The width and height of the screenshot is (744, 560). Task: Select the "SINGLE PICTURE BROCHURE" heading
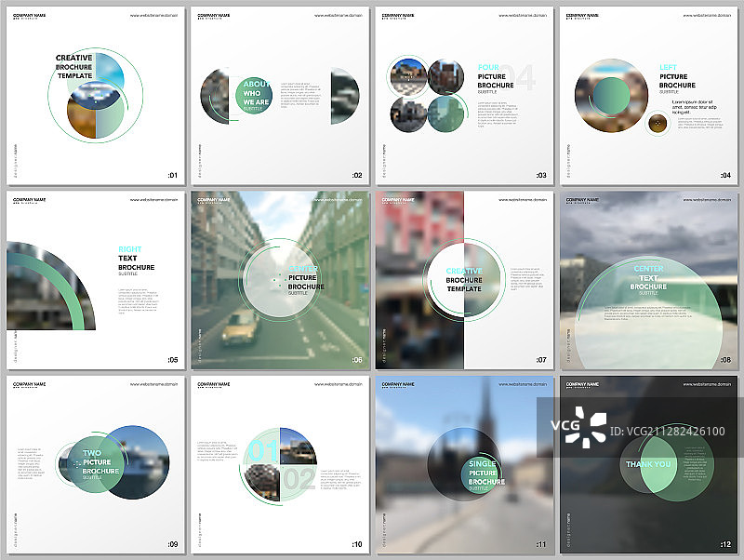[486, 473]
